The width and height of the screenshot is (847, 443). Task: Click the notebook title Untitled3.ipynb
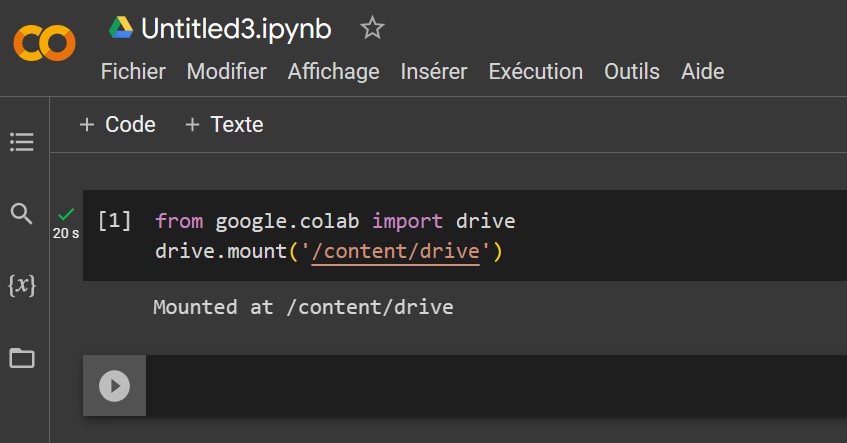pos(236,29)
